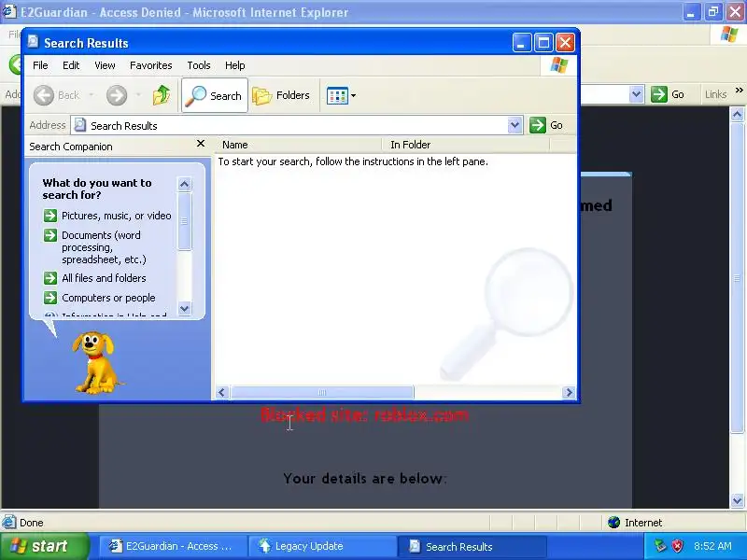
Task: Sort results by Name column
Action: [x=299, y=145]
